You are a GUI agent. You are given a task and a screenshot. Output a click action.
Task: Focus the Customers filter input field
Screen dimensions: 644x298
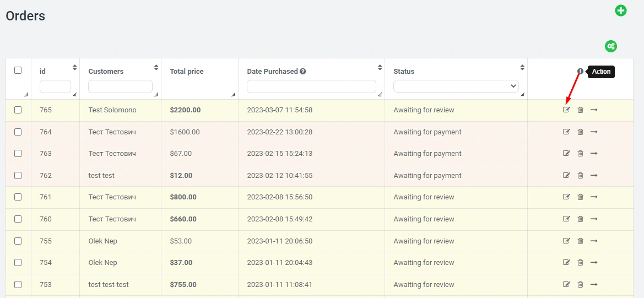[x=120, y=86]
